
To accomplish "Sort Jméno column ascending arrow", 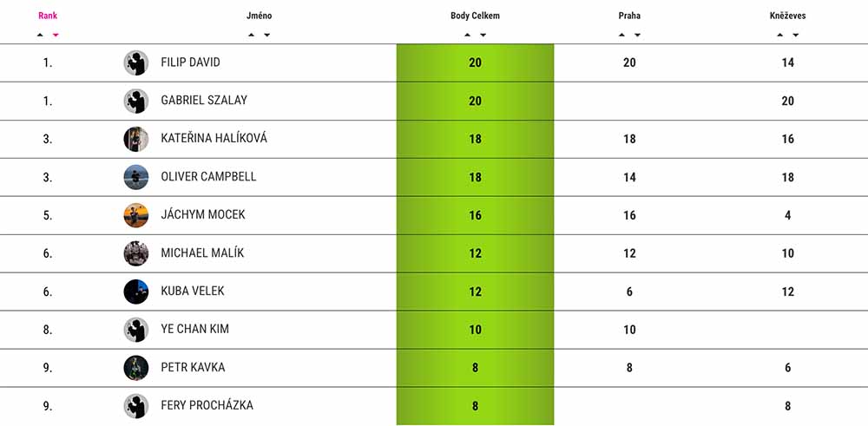I will [252, 35].
